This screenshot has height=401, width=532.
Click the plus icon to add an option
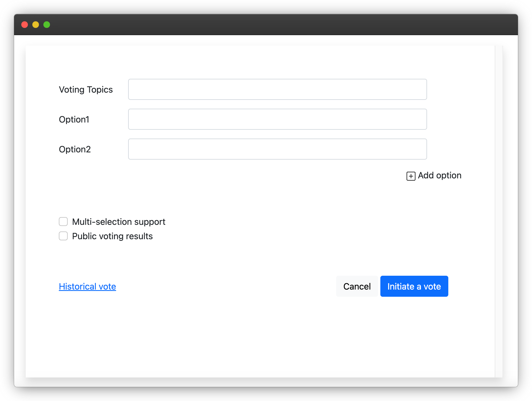pos(411,176)
